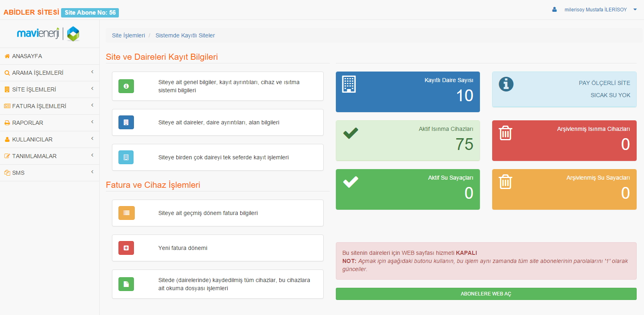Click the mavienerji logo
Viewport: 644px width, 315px height.
(48, 34)
